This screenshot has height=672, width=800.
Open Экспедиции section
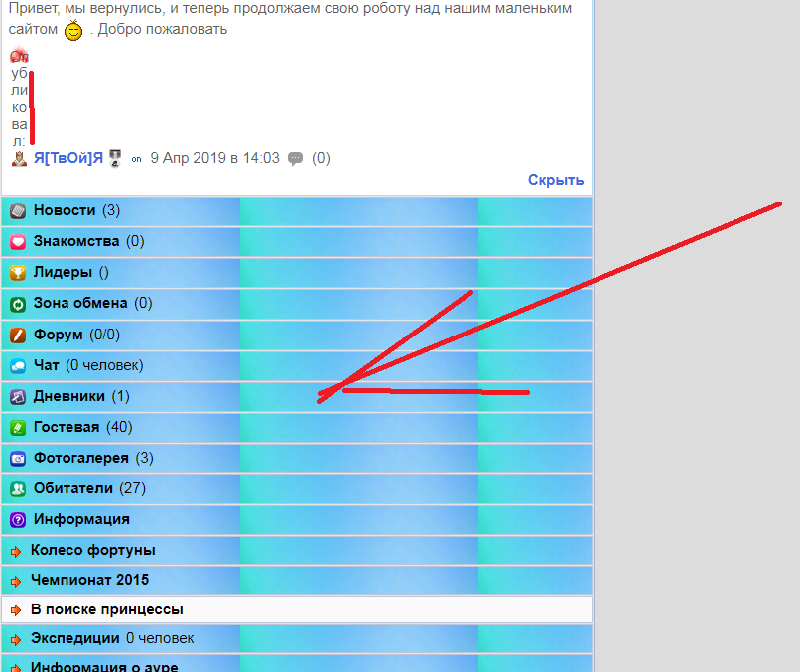pos(74,638)
